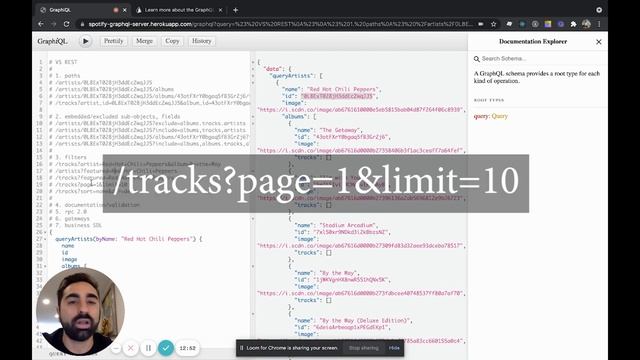
Task: Click the Prettify button
Action: pyautogui.click(x=113, y=41)
